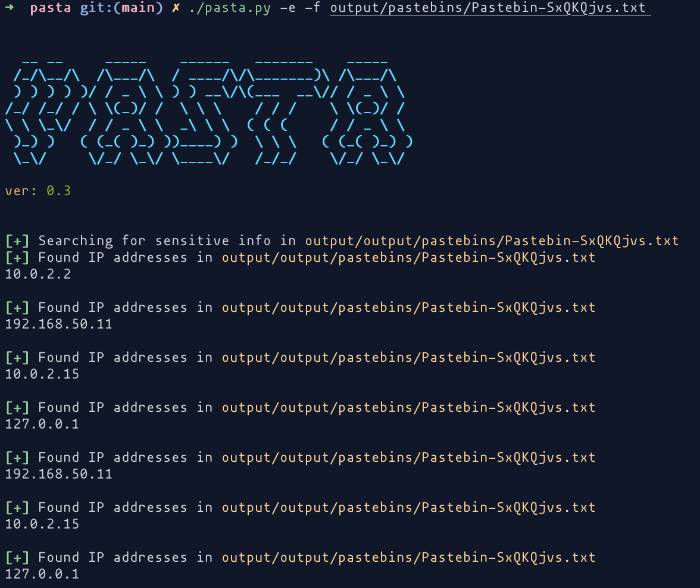Click the first 192.168.50.11 result
700x588 pixels.
click(x=58, y=324)
